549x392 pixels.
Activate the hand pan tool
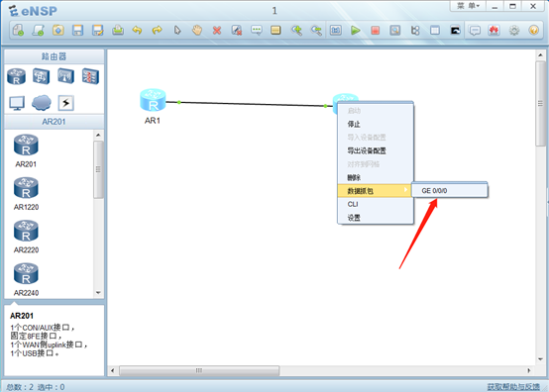pyautogui.click(x=197, y=31)
